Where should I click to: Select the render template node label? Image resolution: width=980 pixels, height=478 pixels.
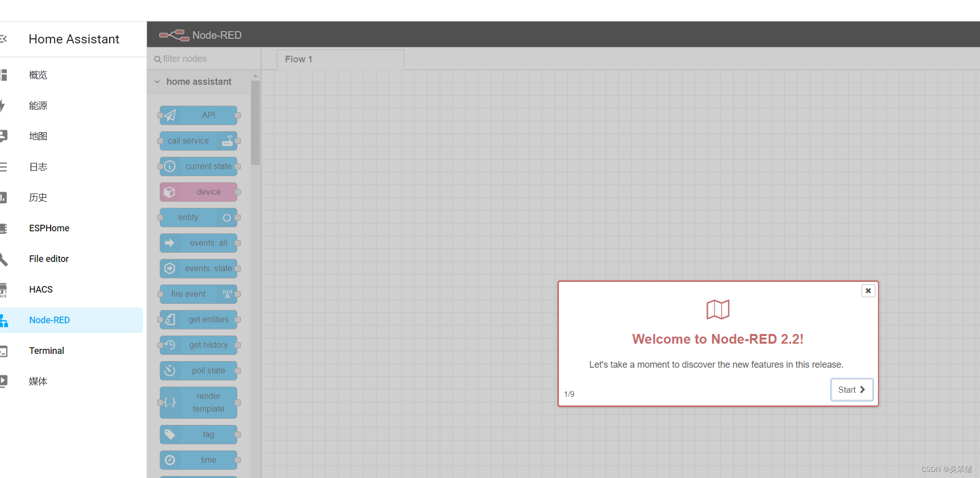(x=209, y=402)
